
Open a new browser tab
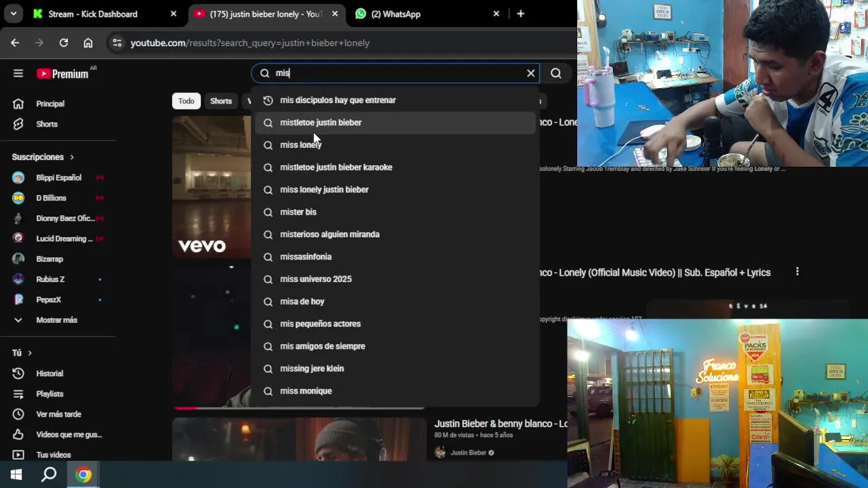point(521,14)
